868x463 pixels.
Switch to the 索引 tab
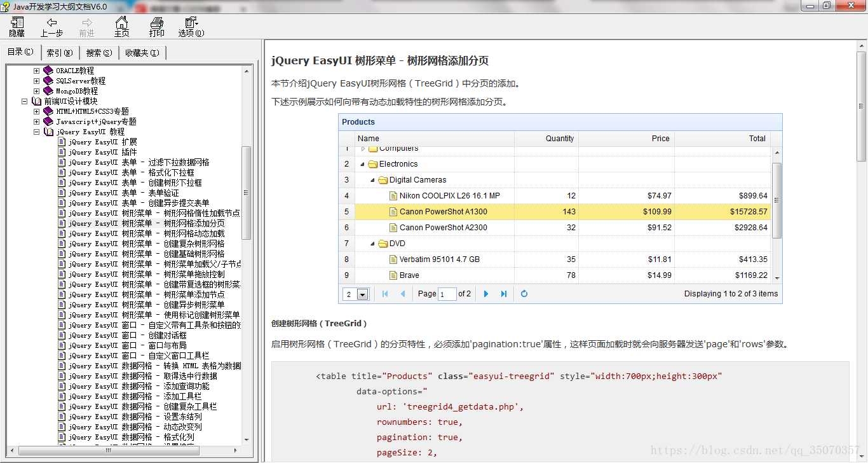point(60,53)
